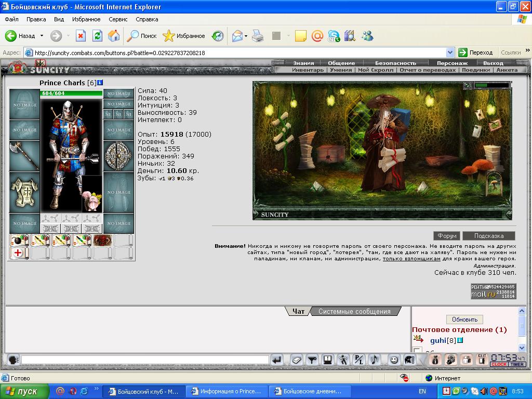Expand the toolbar overflow chevron near Ссылки
Viewport: 532px width, 399px height.
point(528,50)
